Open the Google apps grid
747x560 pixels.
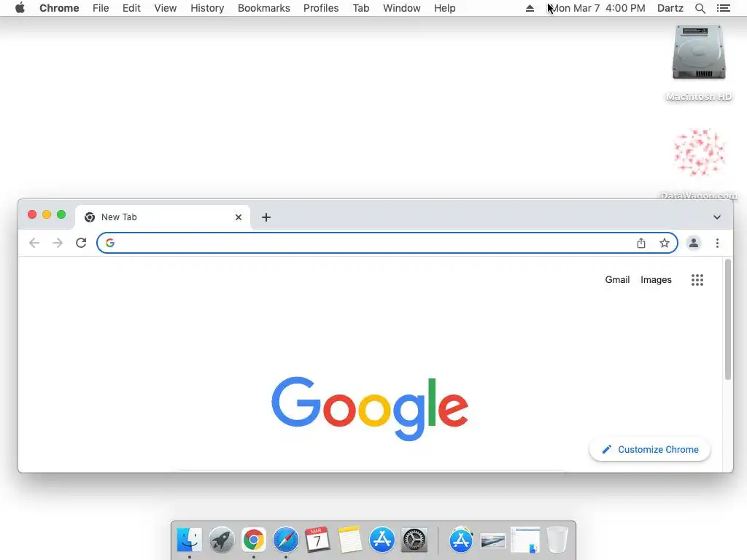tap(697, 279)
